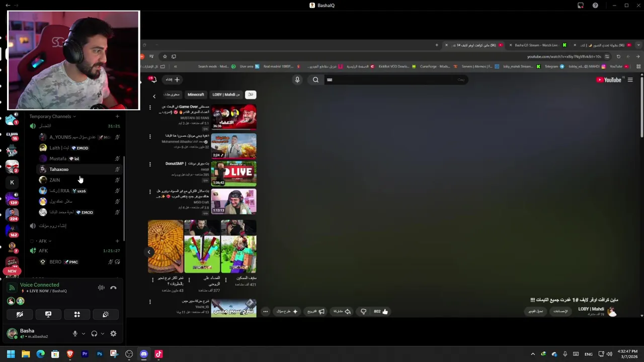
Task: Open the Discord soundboard
Action: (106, 314)
